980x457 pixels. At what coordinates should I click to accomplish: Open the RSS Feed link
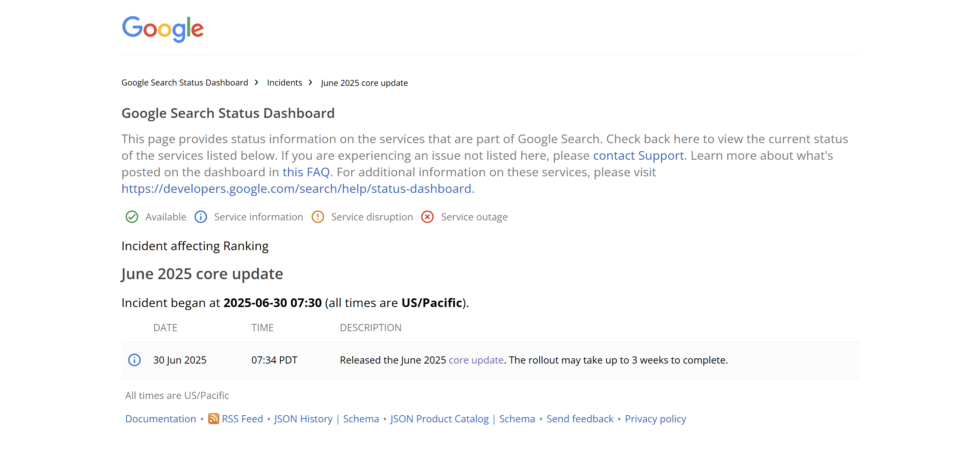242,419
